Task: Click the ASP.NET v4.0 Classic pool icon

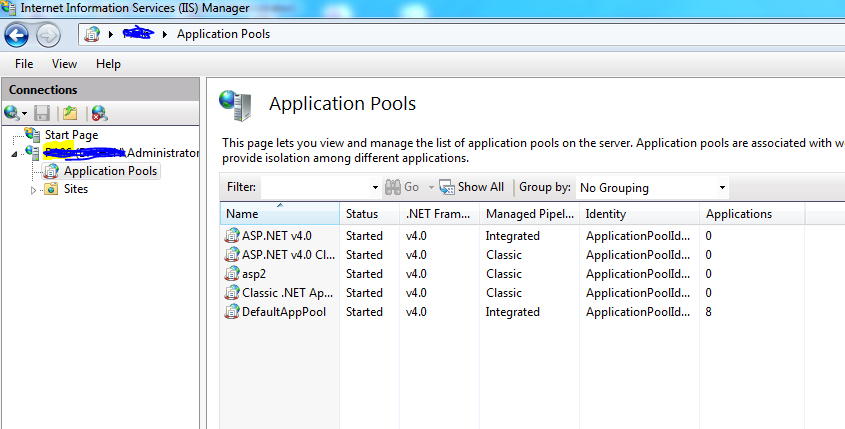Action: pyautogui.click(x=232, y=254)
